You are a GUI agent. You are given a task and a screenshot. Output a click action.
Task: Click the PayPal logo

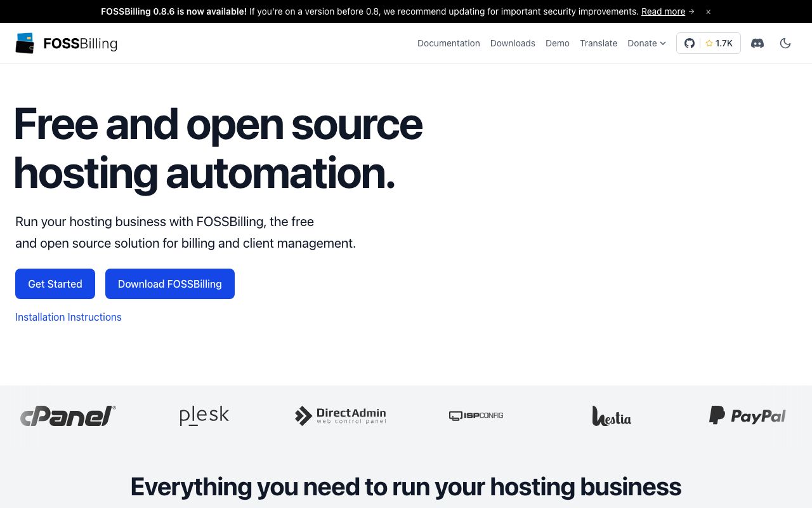point(747,416)
